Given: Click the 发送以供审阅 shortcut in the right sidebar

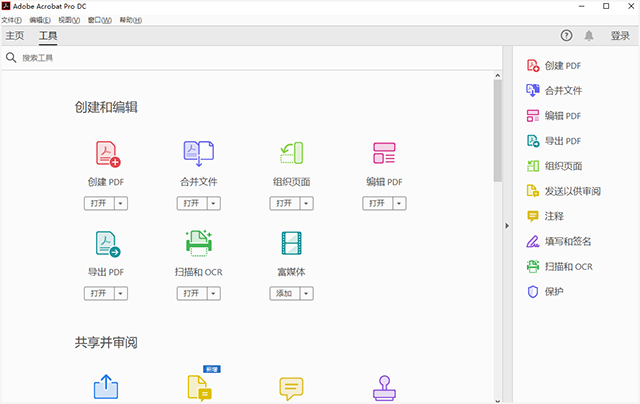Looking at the screenshot, I should pos(564,191).
